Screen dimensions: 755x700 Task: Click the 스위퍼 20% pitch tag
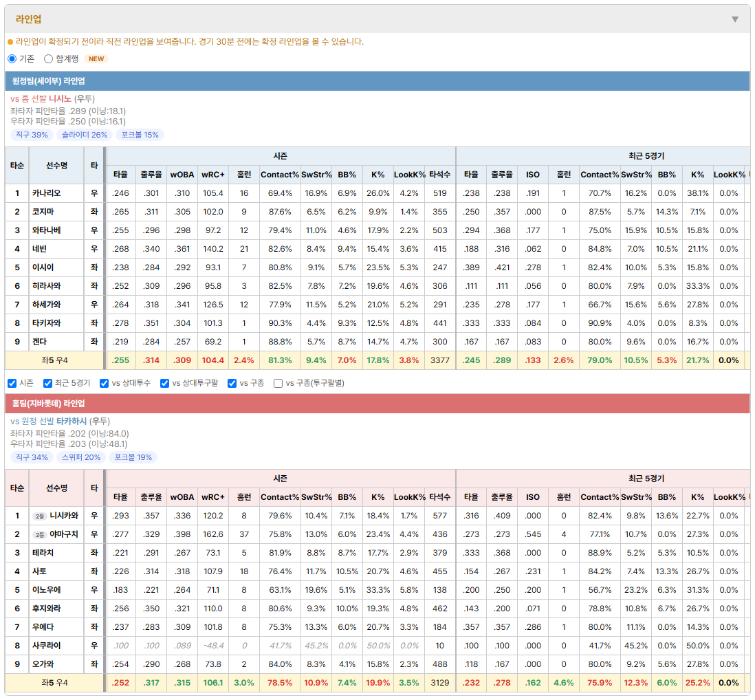point(81,457)
